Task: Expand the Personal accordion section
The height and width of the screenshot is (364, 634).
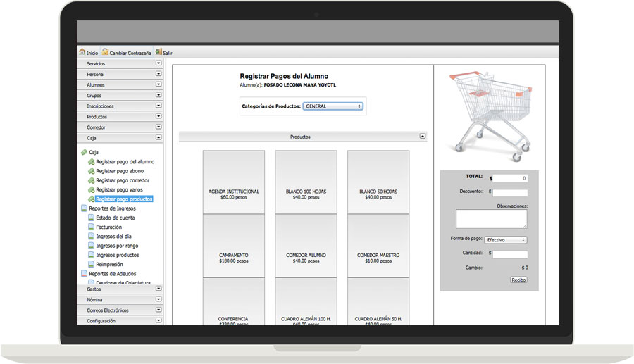Action: pos(158,74)
